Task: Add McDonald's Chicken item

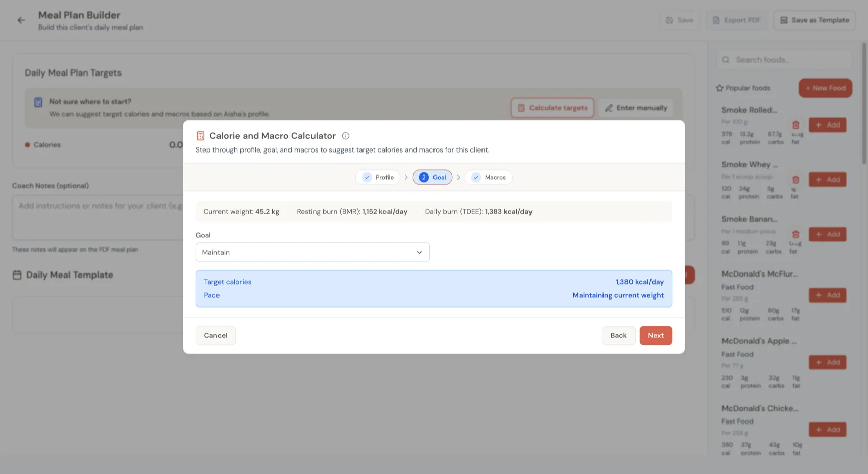Action: coord(827,430)
